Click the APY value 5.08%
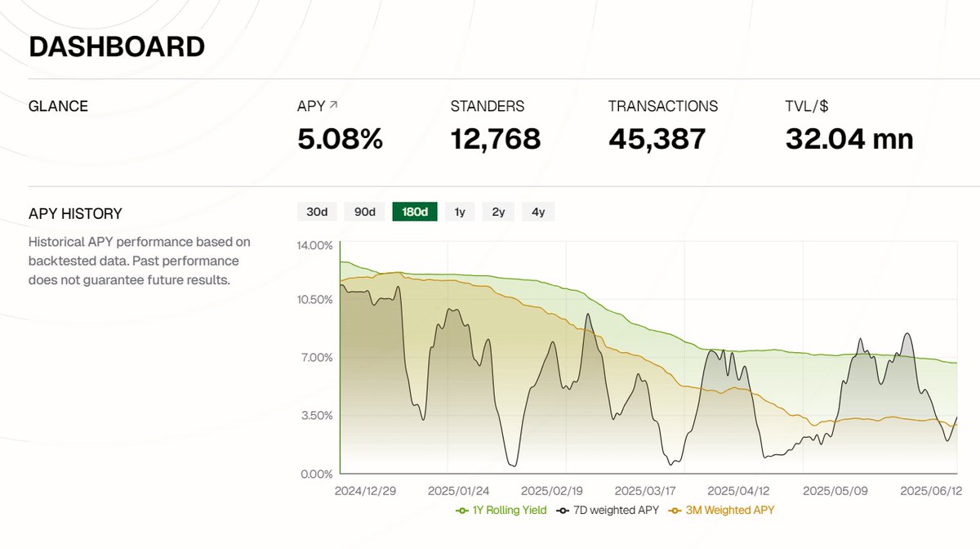 [340, 139]
